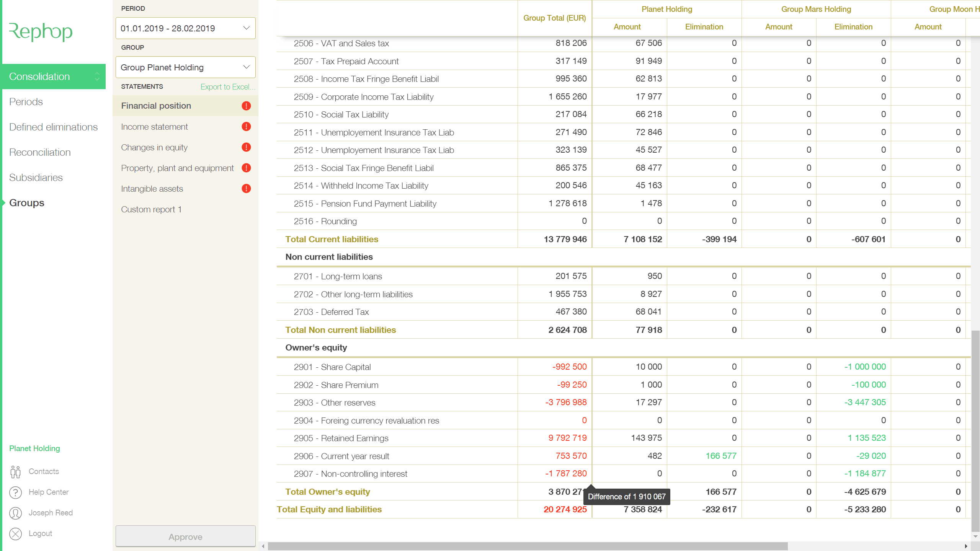Go to Defined eliminations section
The image size is (980, 551).
pos(53,127)
